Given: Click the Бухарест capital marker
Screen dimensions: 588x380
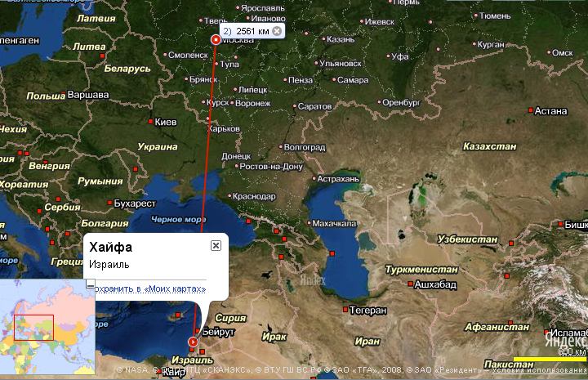Looking at the screenshot, I should point(109,203).
